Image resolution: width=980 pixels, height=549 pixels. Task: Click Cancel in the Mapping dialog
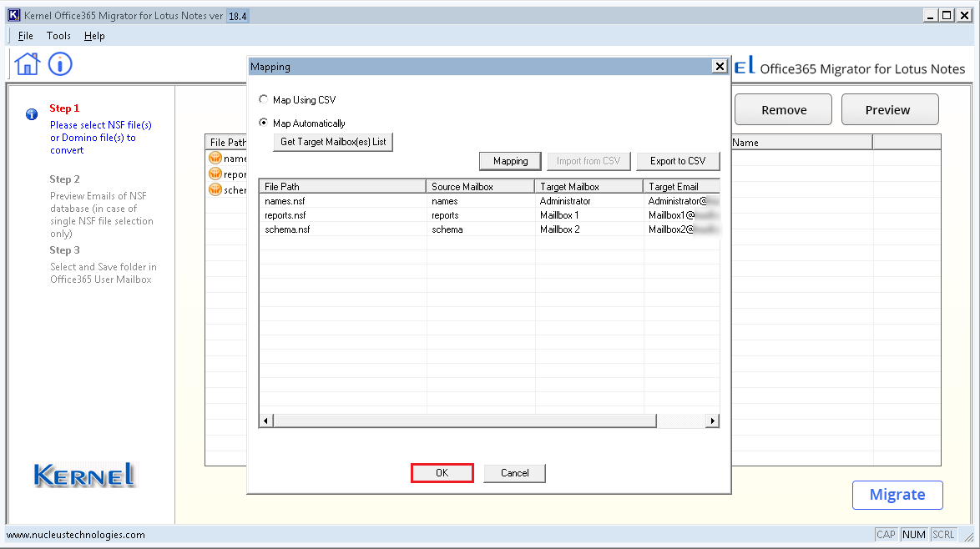(x=514, y=473)
